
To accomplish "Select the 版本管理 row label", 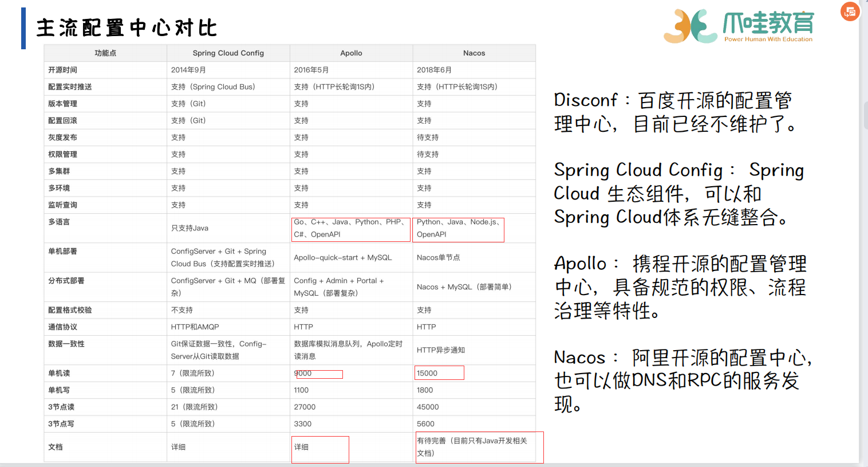I will click(62, 104).
